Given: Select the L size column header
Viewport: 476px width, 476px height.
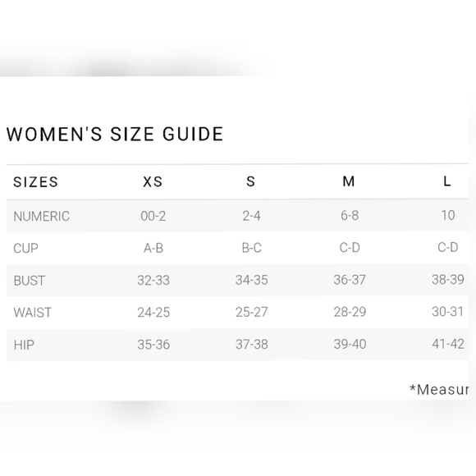Looking at the screenshot, I should point(446,181).
